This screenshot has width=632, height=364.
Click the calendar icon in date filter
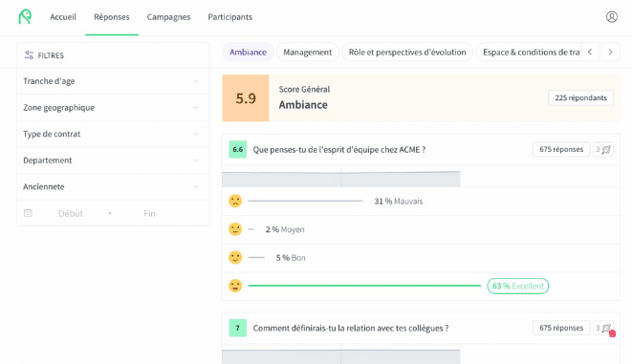[28, 213]
